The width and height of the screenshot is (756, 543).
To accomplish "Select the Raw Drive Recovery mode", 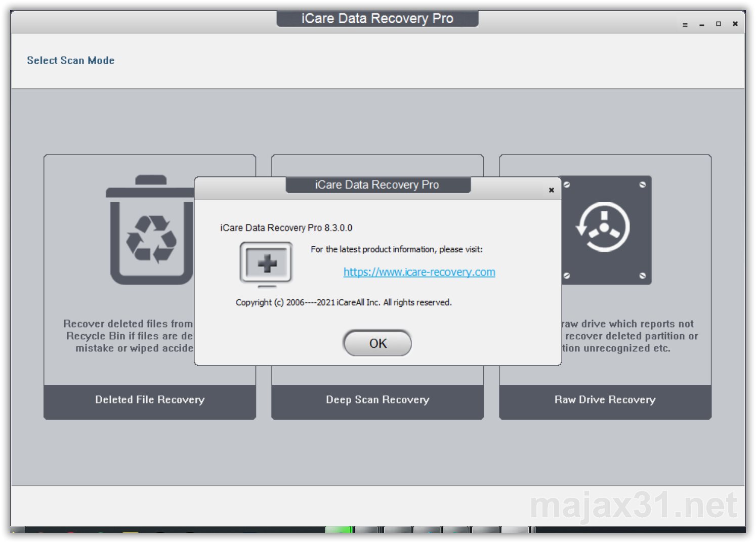I will (x=605, y=399).
